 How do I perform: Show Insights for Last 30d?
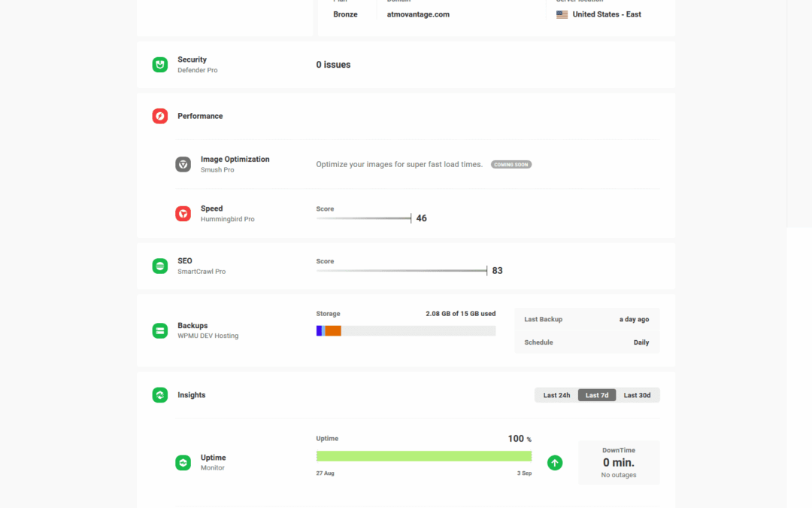pos(637,395)
